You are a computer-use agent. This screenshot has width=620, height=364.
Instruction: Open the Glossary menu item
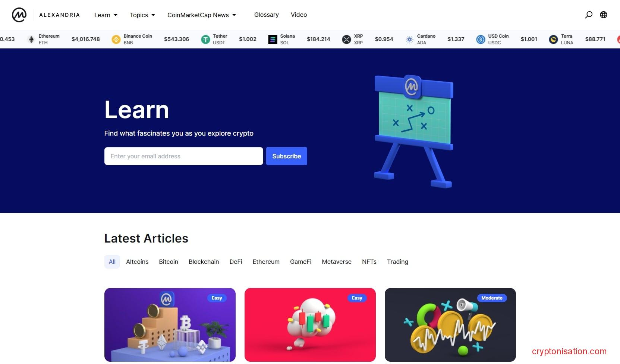(x=266, y=15)
